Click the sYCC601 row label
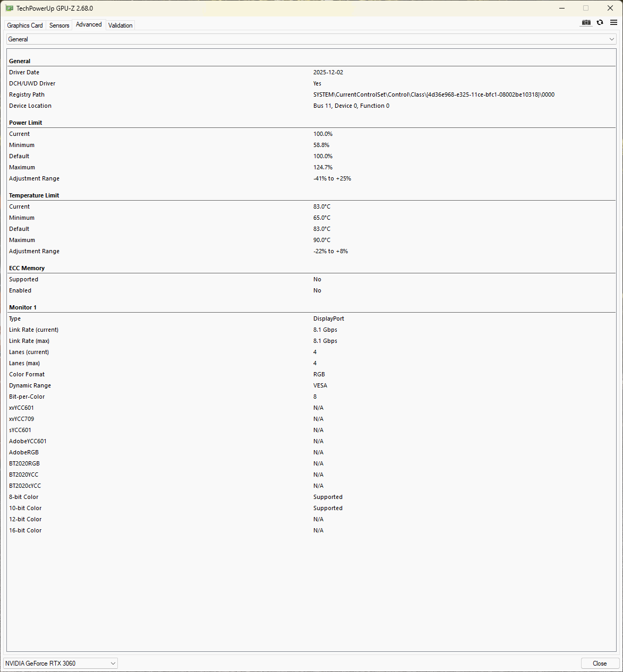Image resolution: width=623 pixels, height=672 pixels. coord(20,430)
